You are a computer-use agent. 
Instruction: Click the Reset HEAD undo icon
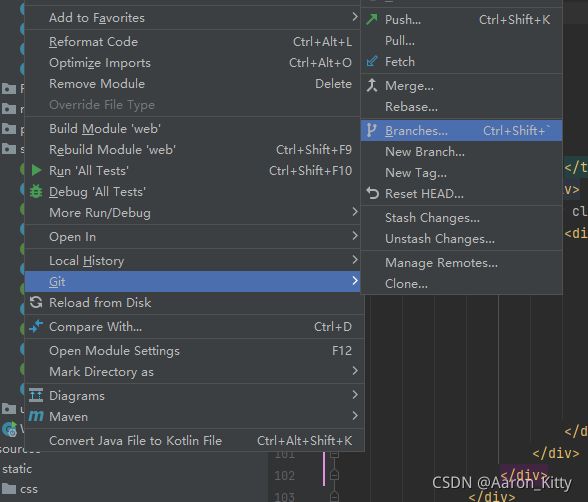click(x=372, y=193)
